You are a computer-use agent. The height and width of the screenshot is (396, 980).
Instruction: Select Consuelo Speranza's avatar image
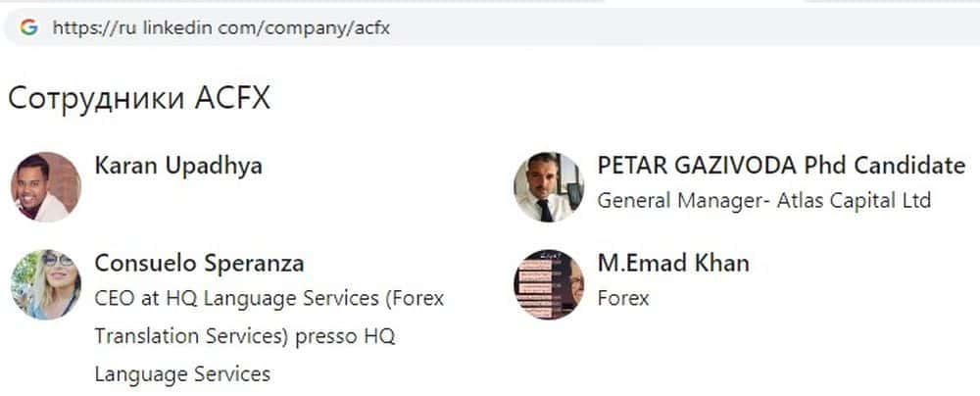[x=45, y=284]
